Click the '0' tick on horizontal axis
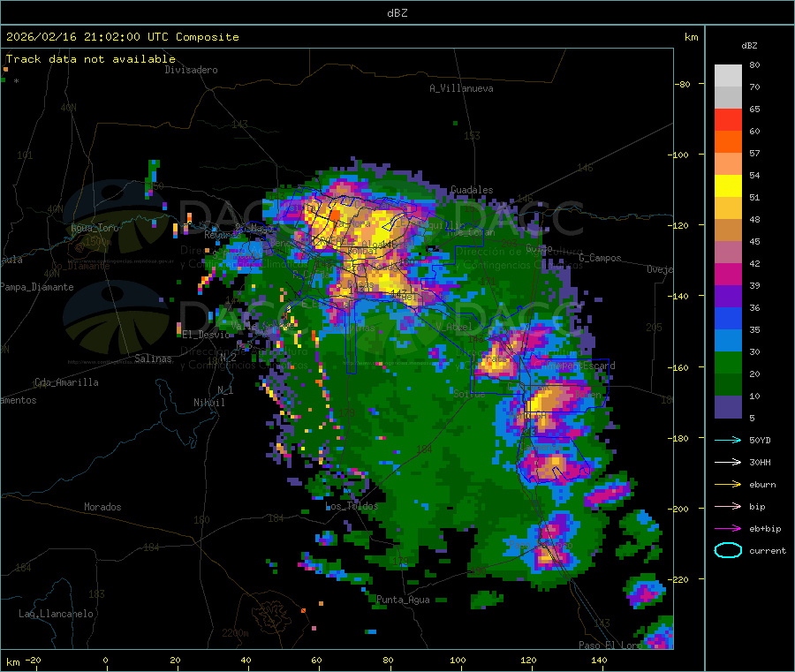 click(x=105, y=660)
